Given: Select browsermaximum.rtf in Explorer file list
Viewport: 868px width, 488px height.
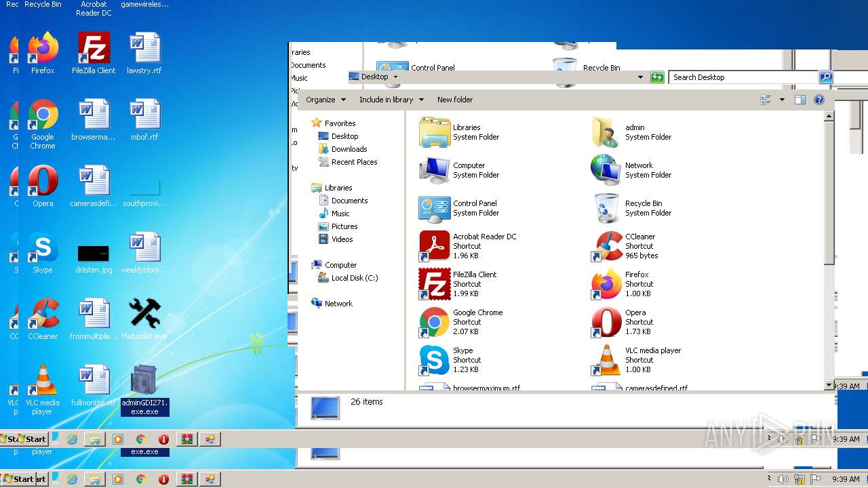Looking at the screenshot, I should [469, 387].
